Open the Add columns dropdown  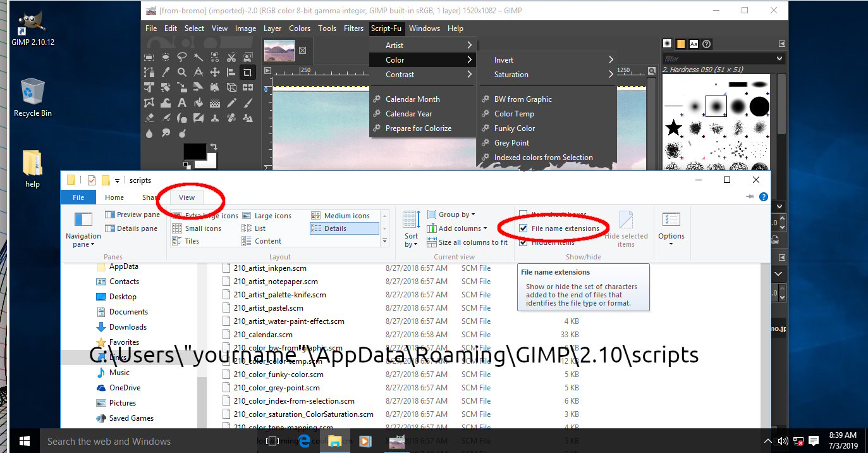[x=457, y=228]
